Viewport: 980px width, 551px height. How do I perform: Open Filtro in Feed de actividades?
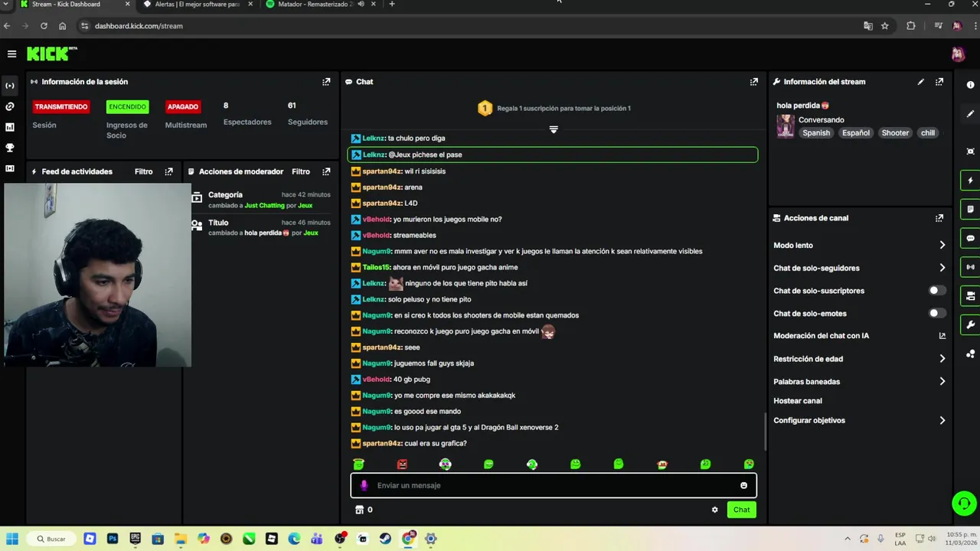pos(143,171)
